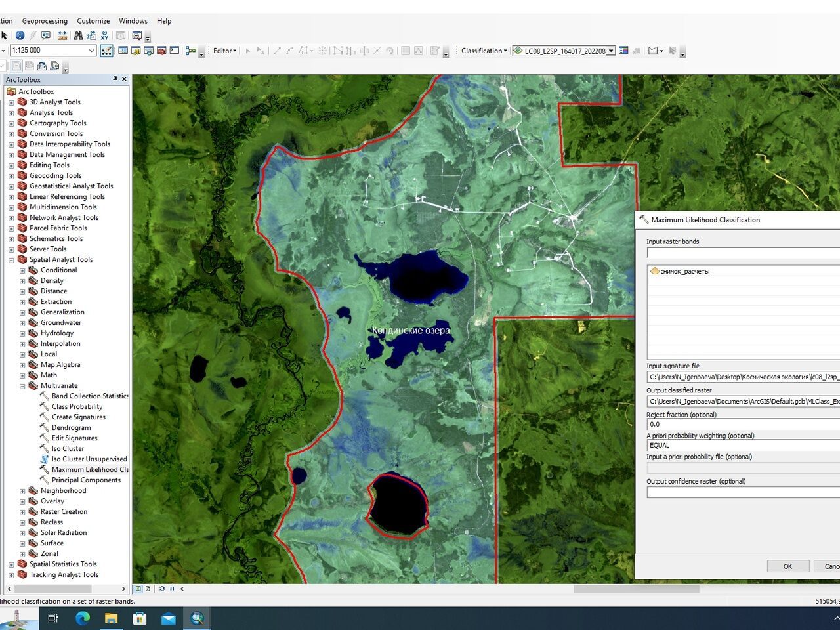840x630 pixels.
Task: Click the Reject fraction input field
Action: [x=743, y=424]
